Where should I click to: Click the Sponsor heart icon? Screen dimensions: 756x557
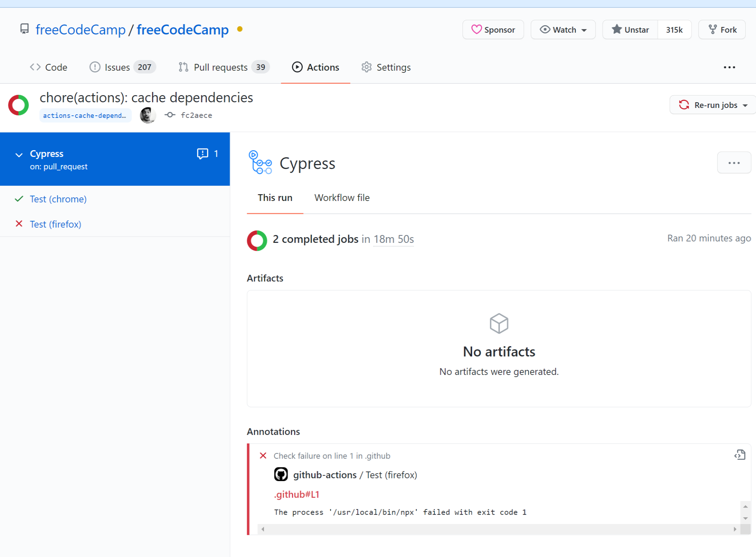pos(476,29)
